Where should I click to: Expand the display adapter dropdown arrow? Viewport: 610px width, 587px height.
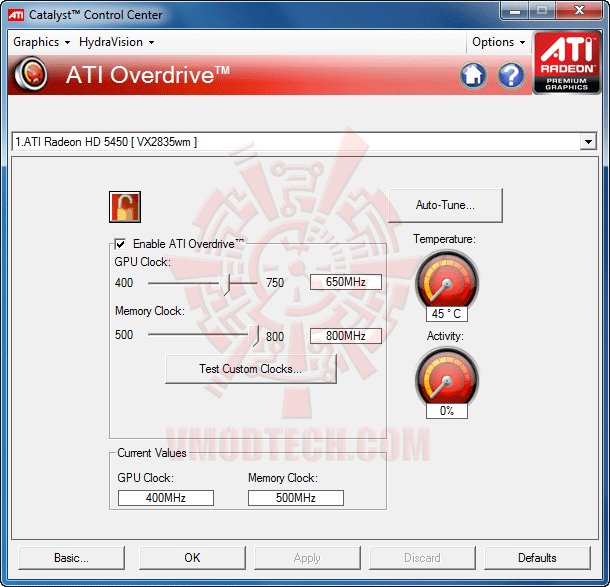[588, 142]
